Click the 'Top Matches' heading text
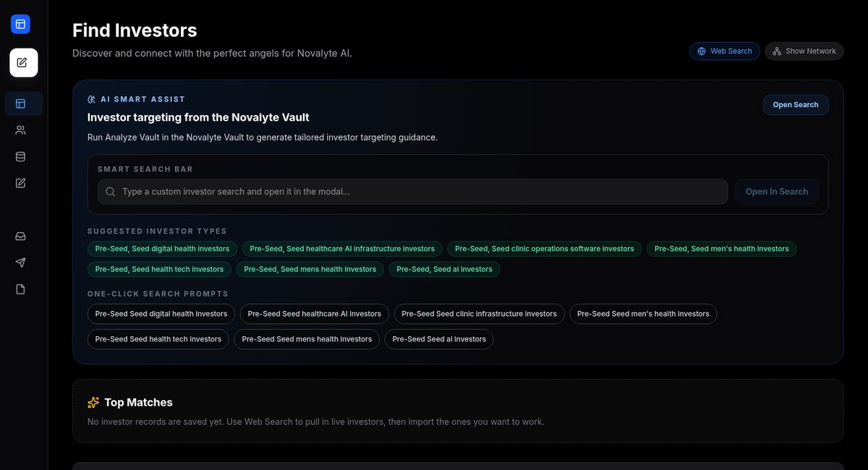 coord(138,403)
